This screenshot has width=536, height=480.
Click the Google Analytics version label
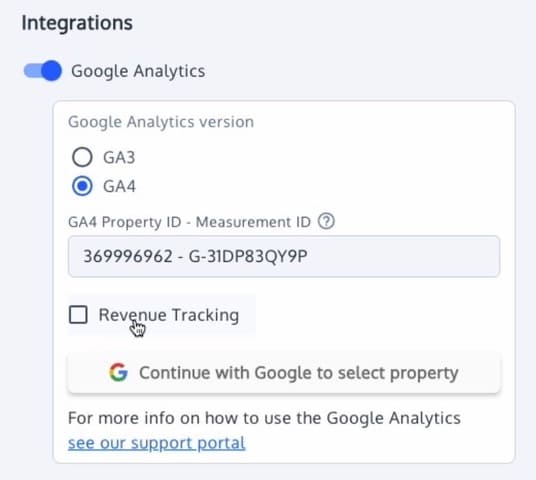click(161, 122)
